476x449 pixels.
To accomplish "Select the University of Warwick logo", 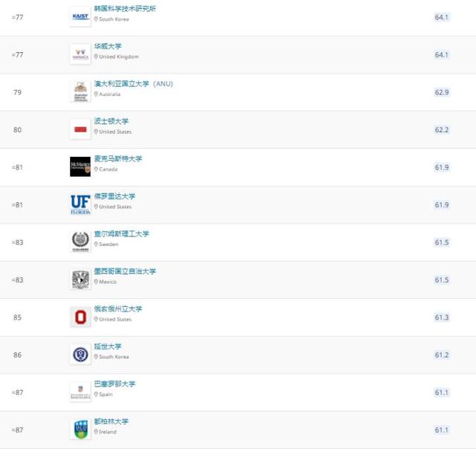I will (x=80, y=54).
